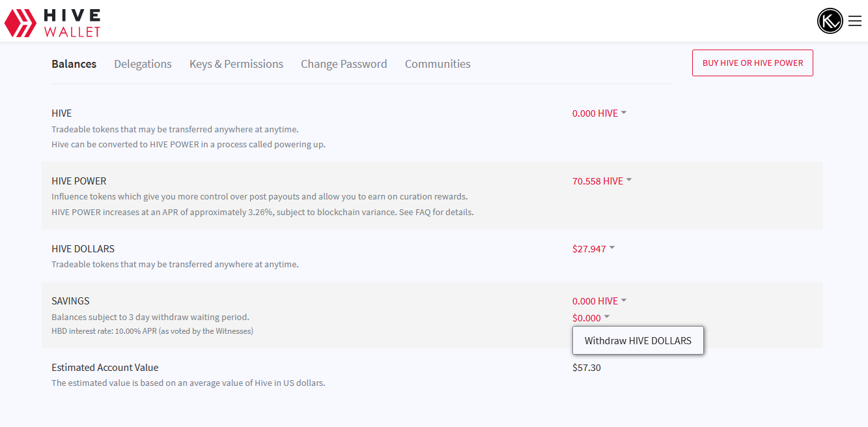868x427 pixels.
Task: Go to the Change Password tab
Action: click(344, 64)
